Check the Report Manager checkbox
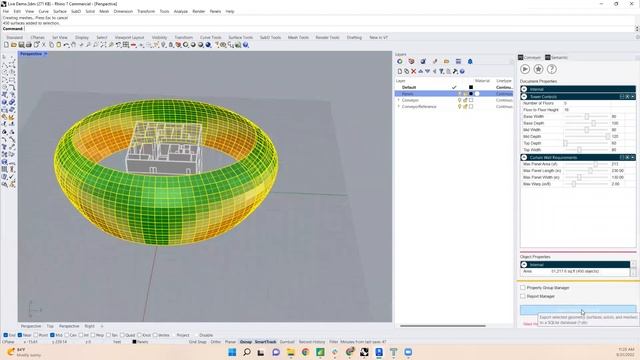Image resolution: width=640 pixels, height=360 pixels. click(523, 296)
